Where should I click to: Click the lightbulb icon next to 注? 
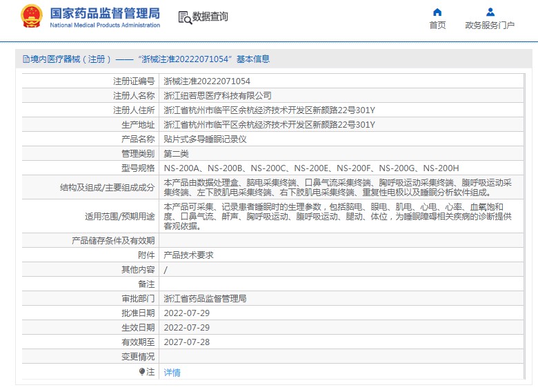pos(142,372)
